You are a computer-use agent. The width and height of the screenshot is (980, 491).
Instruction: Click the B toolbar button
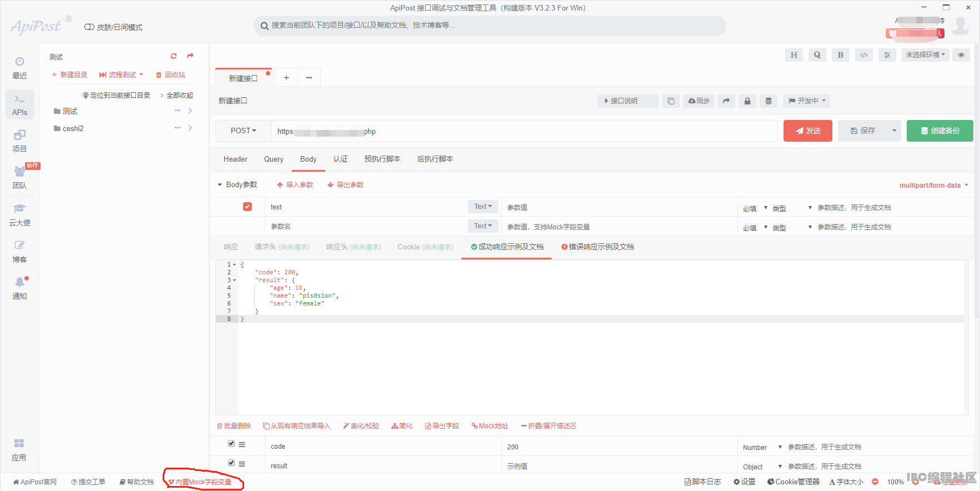(841, 55)
